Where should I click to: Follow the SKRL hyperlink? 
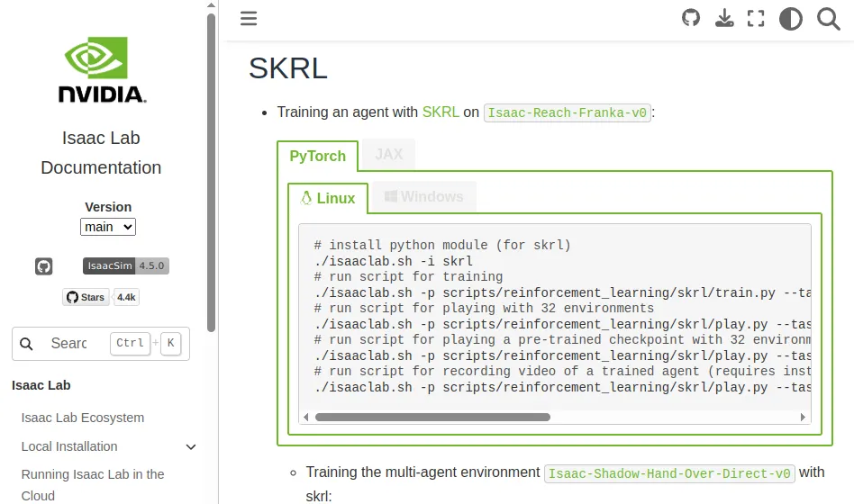click(x=441, y=112)
